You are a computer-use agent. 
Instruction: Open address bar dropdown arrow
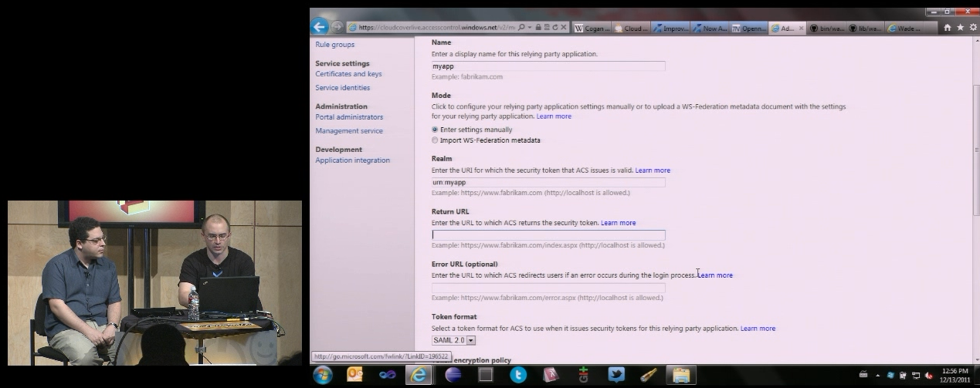530,27
